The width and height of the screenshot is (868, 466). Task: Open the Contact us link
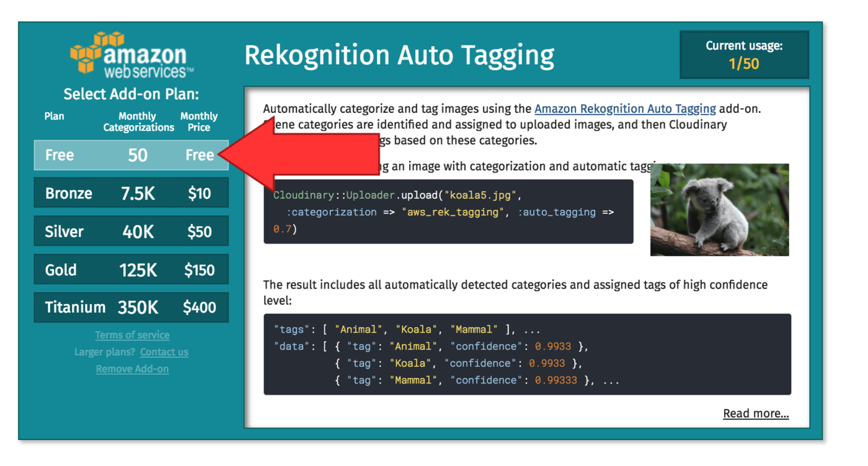[x=164, y=352]
